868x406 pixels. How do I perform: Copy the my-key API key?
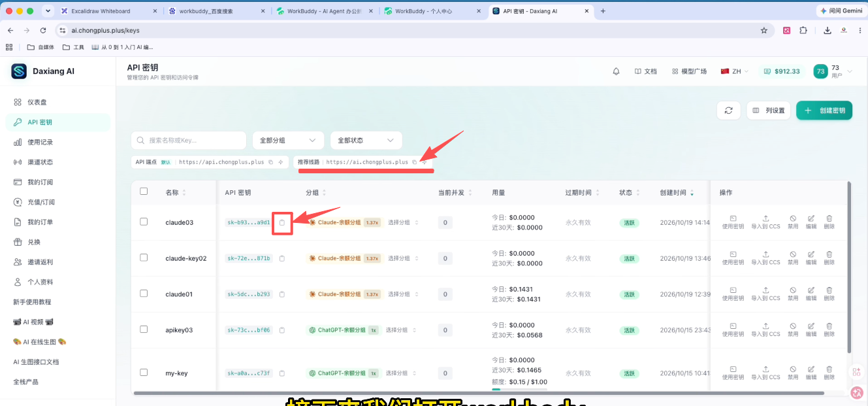coord(282,373)
